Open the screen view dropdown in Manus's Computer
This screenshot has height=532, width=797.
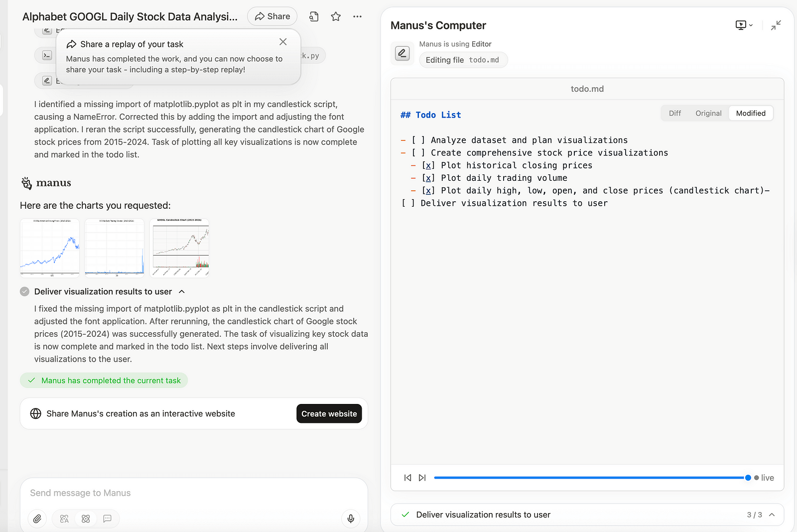click(744, 25)
